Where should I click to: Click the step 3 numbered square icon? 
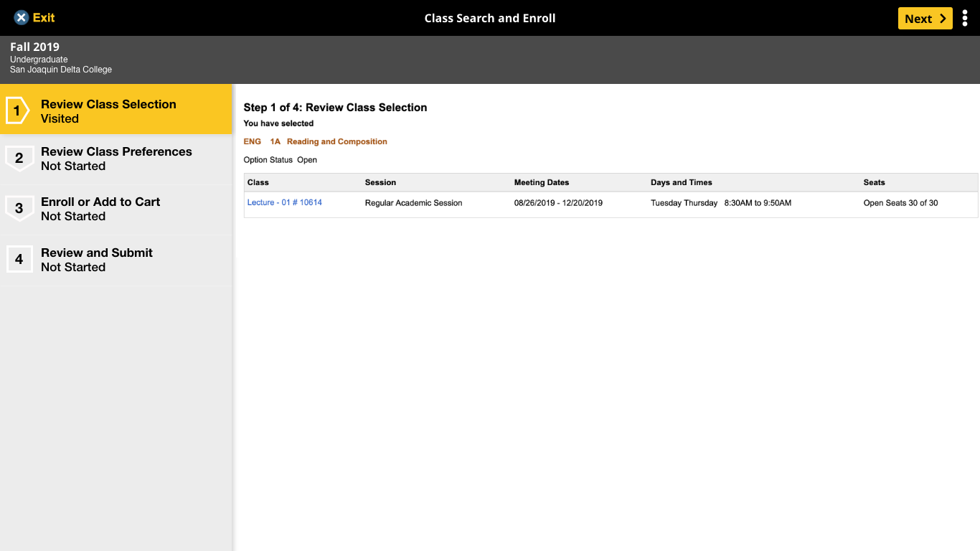(x=19, y=209)
